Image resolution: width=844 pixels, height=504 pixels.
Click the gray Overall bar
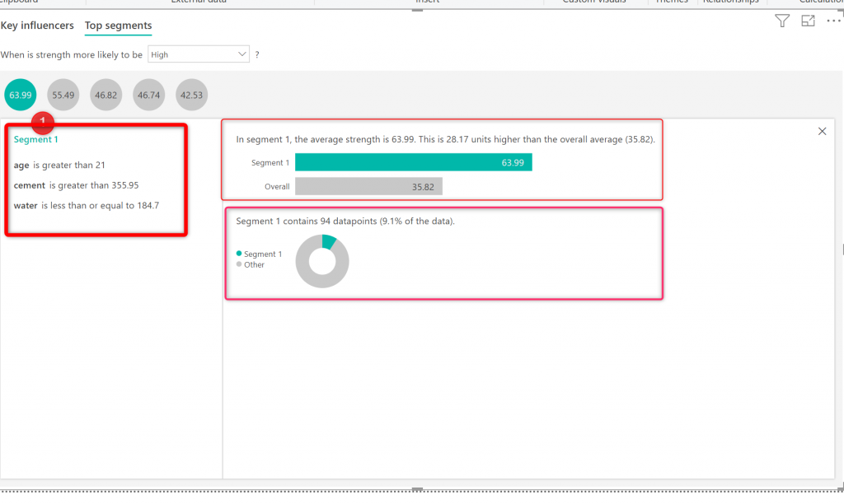click(x=368, y=187)
